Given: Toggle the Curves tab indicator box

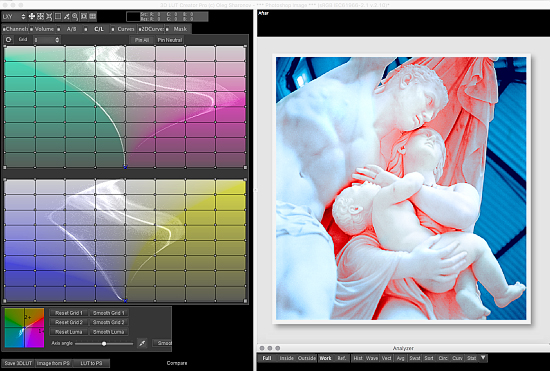Looking at the screenshot, I should (x=113, y=29).
